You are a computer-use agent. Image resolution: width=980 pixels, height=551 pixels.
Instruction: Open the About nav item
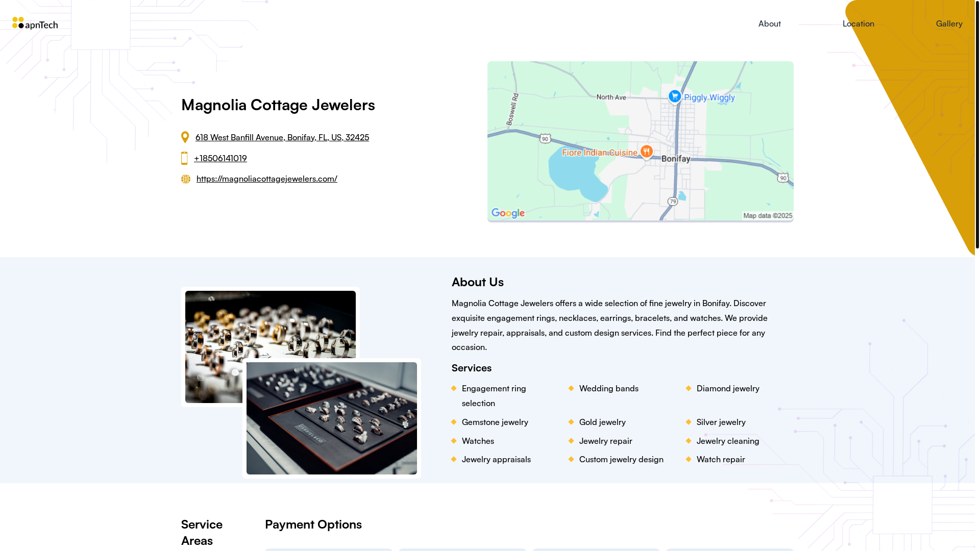[769, 23]
